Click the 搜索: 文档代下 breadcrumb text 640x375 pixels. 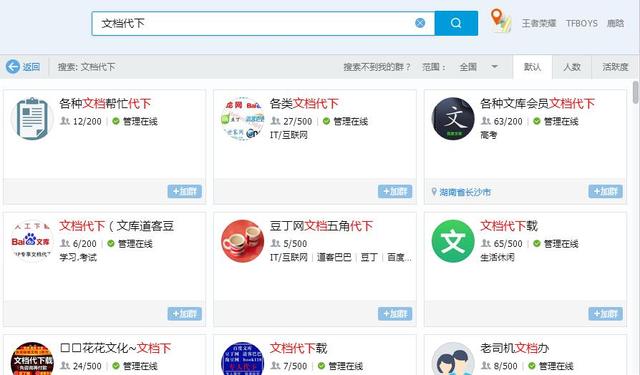pos(86,67)
